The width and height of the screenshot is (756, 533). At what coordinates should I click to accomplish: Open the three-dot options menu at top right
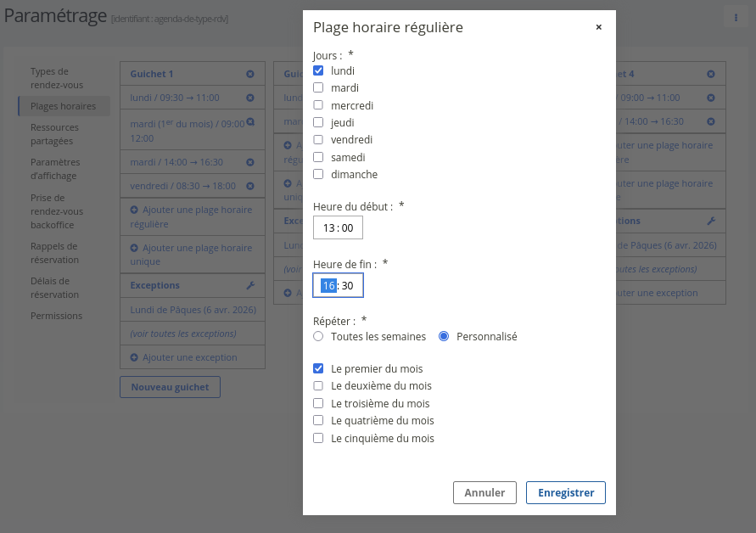(736, 18)
